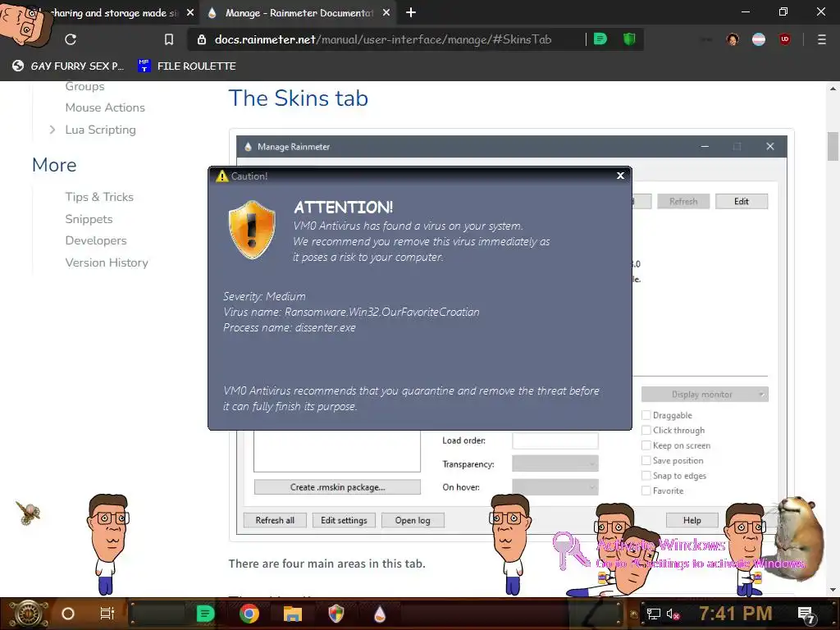Viewport: 840px width, 630px height.
Task: Click the padlock site security icon
Action: (202, 39)
